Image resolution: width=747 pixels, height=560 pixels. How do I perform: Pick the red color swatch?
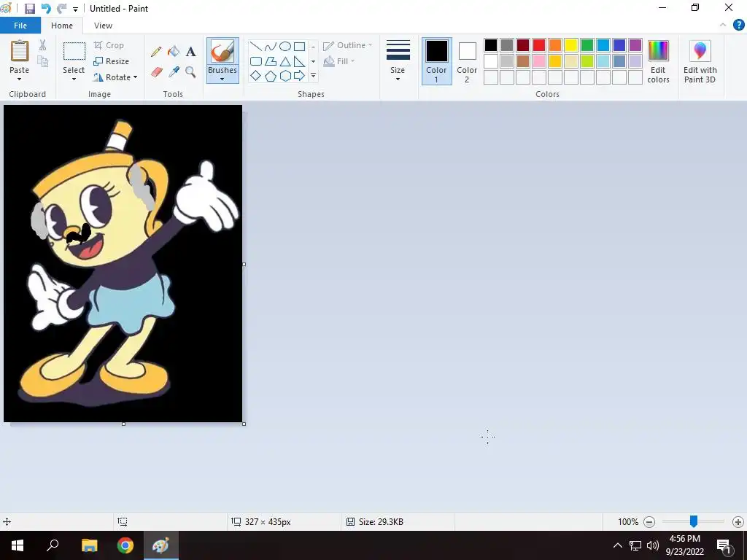539,45
